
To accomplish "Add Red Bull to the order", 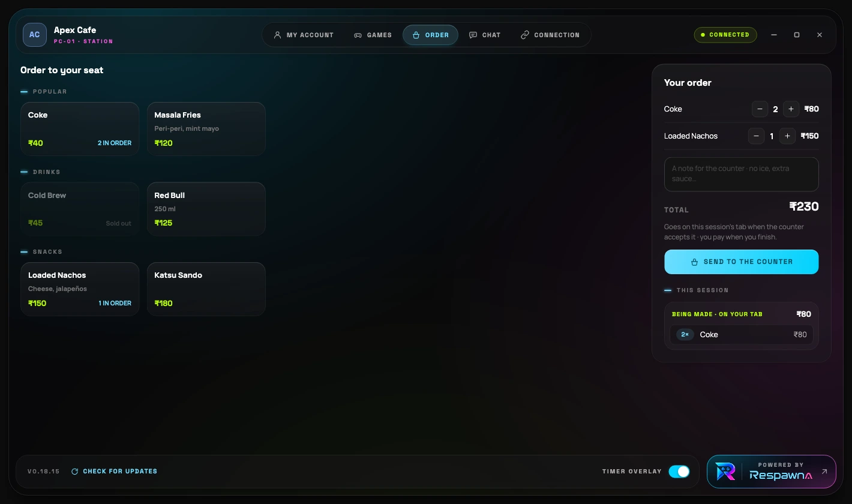I will tap(206, 209).
